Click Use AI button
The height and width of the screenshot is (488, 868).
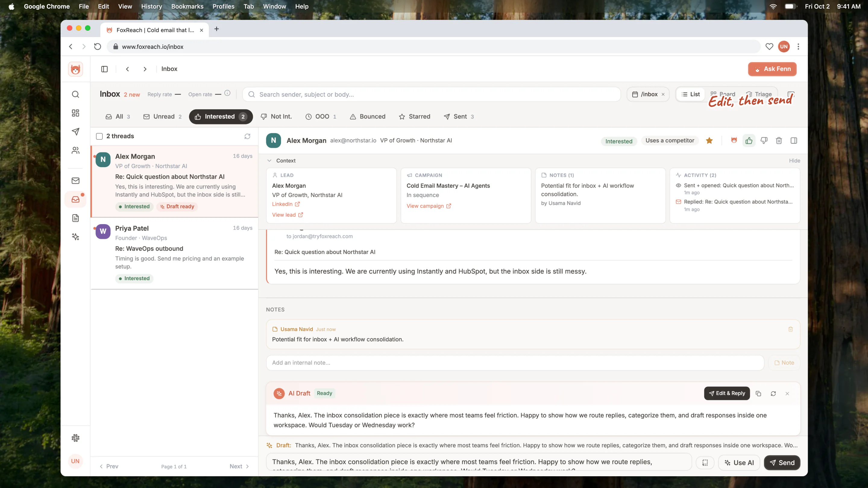739,463
